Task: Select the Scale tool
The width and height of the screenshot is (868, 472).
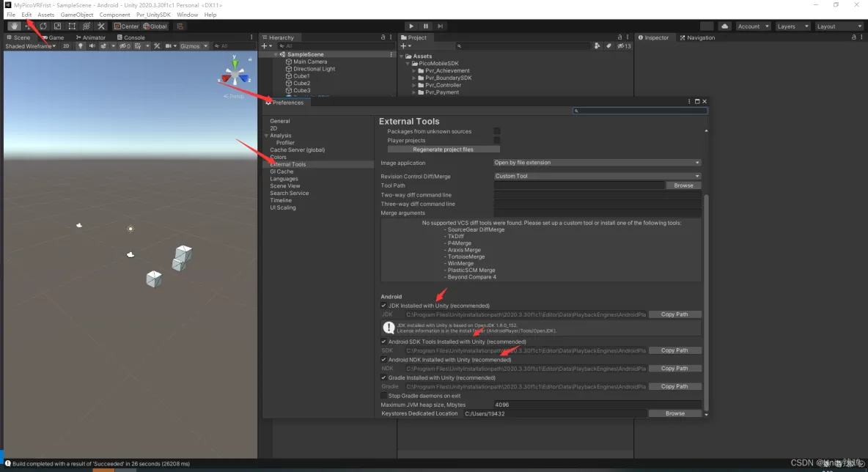Action: tap(58, 26)
